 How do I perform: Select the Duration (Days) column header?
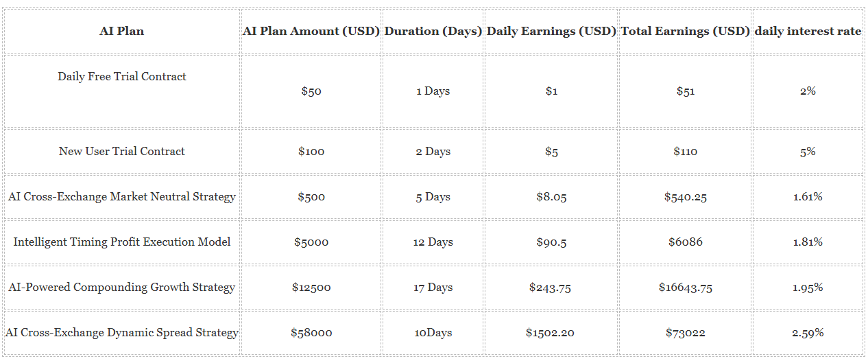coord(433,31)
